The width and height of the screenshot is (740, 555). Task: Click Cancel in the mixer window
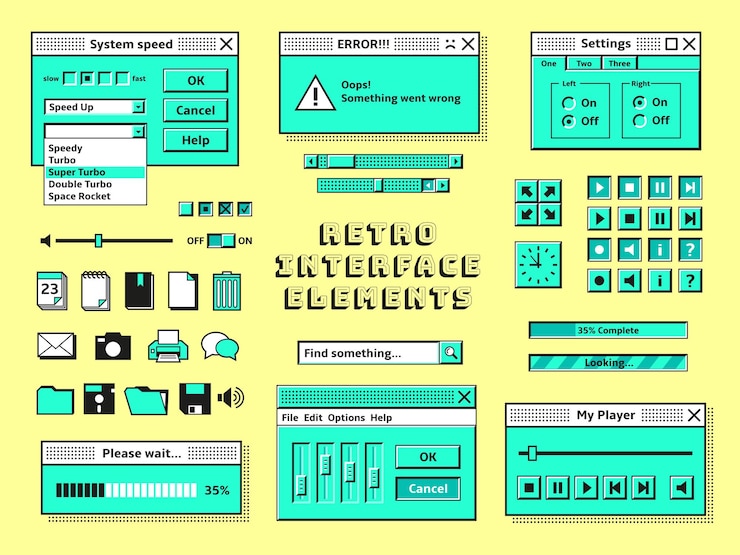[x=428, y=488]
